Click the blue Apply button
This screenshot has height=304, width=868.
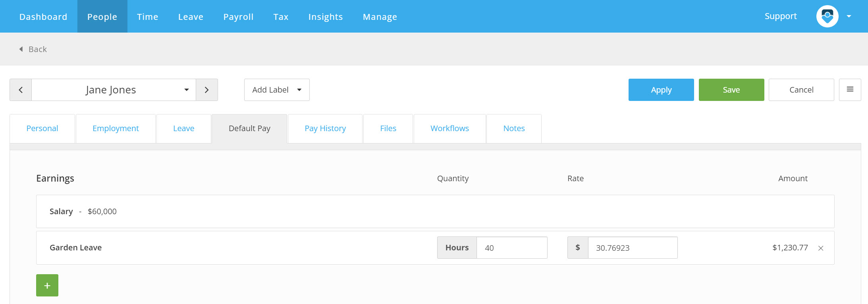click(x=661, y=90)
